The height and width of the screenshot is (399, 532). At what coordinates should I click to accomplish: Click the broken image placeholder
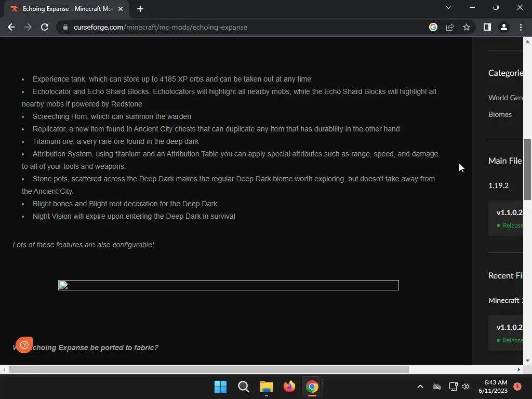click(x=229, y=285)
